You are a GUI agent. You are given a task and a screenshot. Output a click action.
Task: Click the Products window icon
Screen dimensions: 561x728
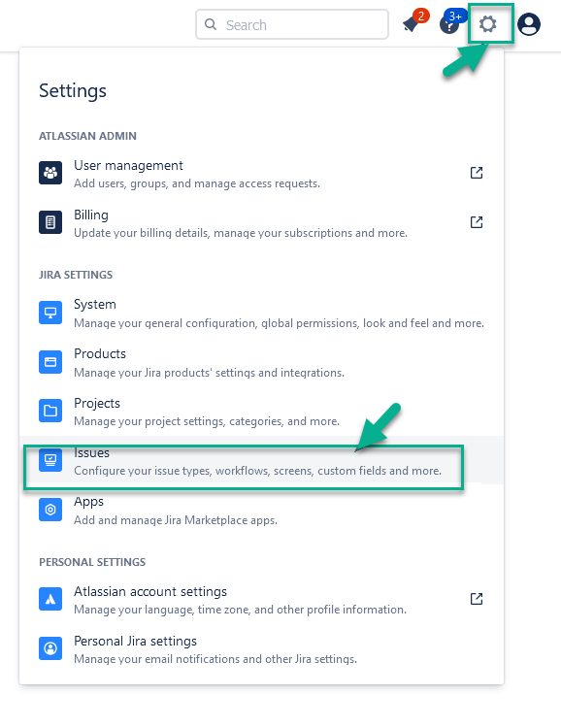[50, 362]
